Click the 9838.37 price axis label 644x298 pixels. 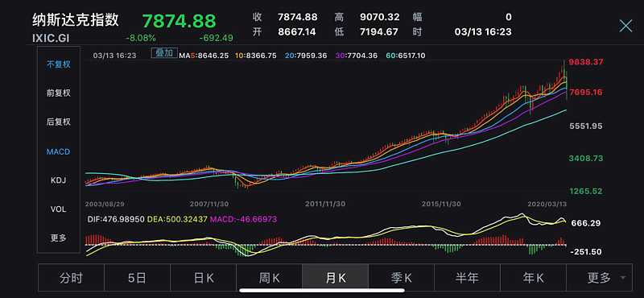[585, 62]
